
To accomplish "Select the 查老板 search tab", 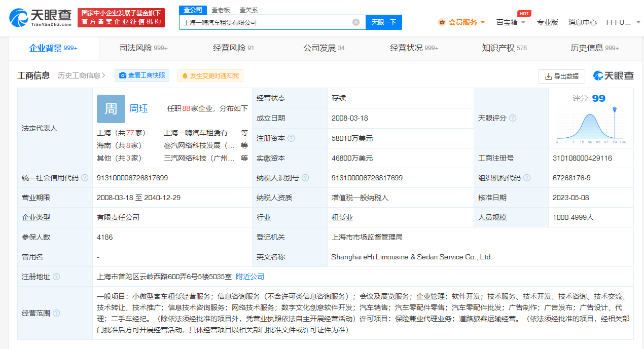I will click(221, 10).
